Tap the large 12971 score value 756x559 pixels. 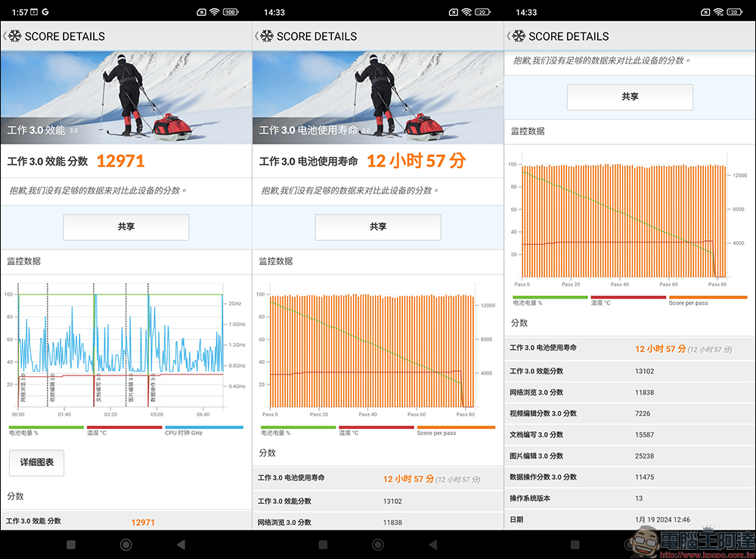click(x=120, y=161)
